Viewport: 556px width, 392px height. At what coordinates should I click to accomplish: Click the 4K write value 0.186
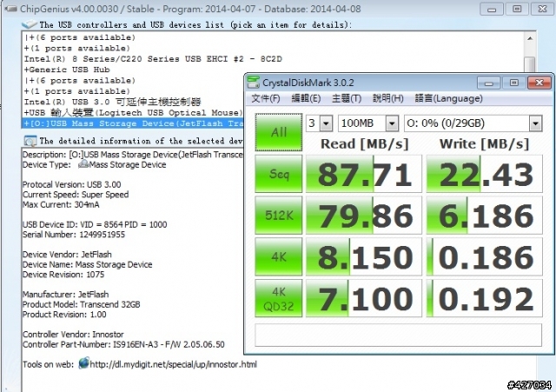pyautogui.click(x=485, y=256)
